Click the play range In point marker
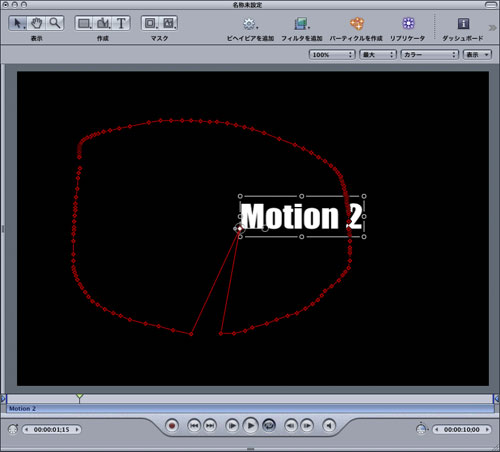 [4, 398]
